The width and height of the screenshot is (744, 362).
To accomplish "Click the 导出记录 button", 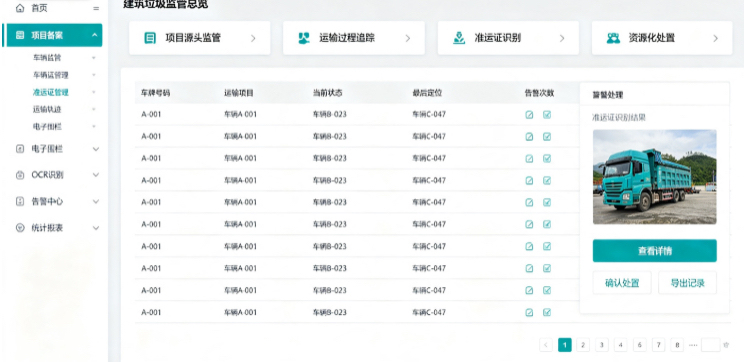I will pos(687,283).
